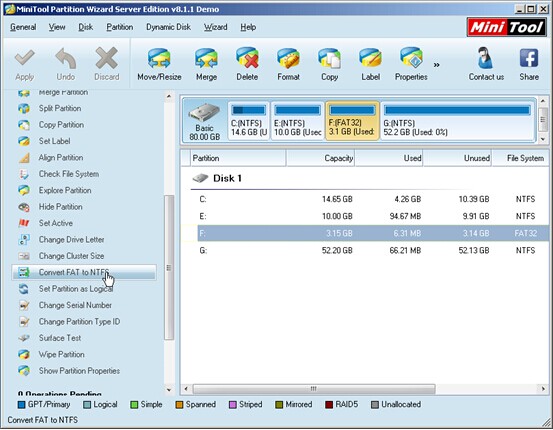Sort by Used column header
Image resolution: width=553 pixels, height=430 pixels.
[389, 158]
